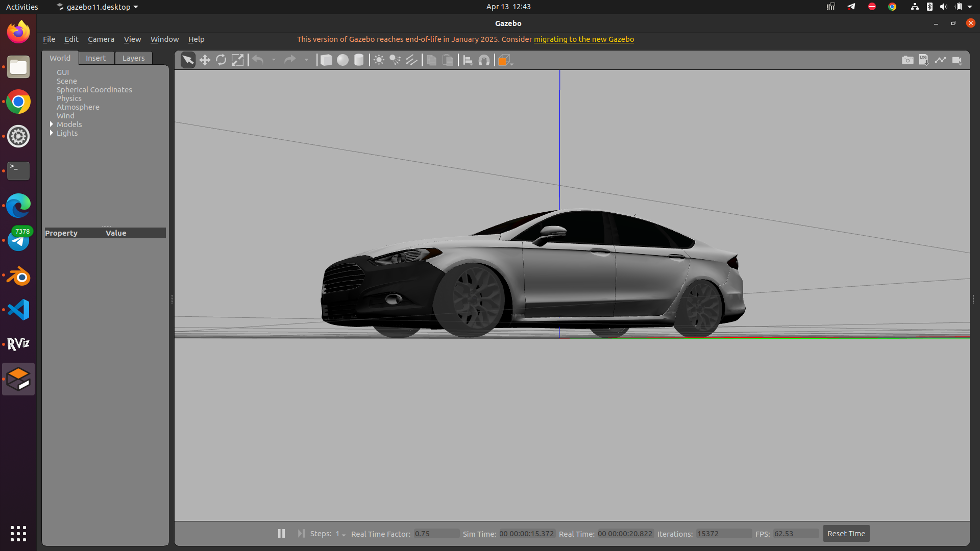Open the gazebo11.desktop app menu dropdown
This screenshot has width=980, height=551.
tap(97, 7)
